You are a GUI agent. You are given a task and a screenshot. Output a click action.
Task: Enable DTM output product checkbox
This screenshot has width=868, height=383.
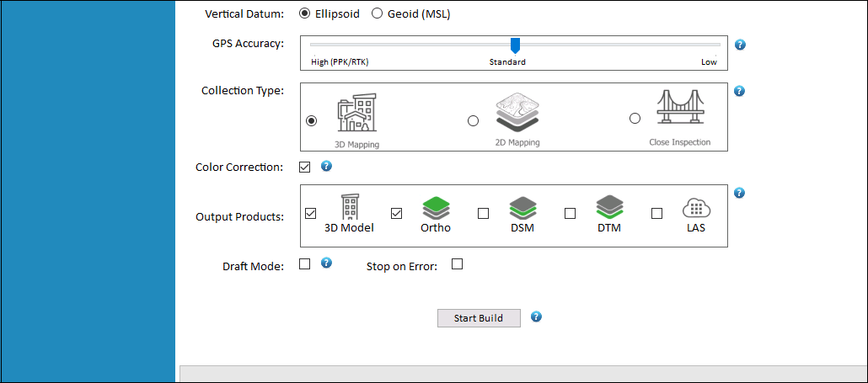pyautogui.click(x=570, y=213)
